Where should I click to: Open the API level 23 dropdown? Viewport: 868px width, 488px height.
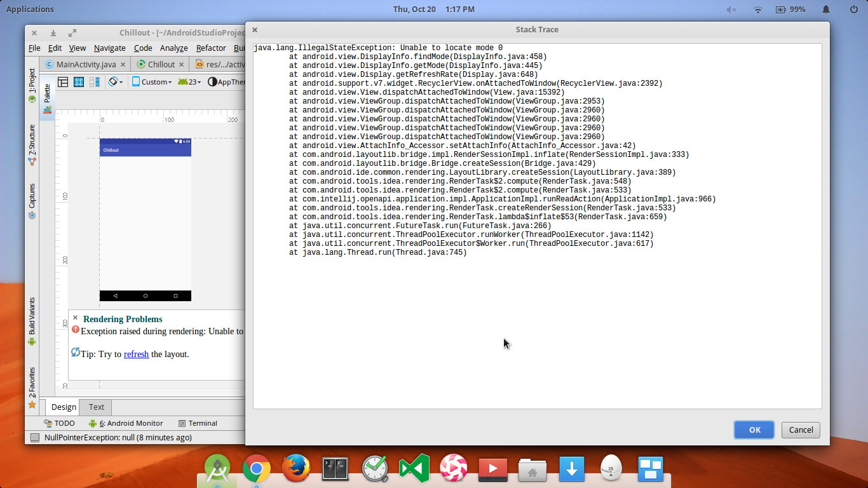(x=188, y=82)
